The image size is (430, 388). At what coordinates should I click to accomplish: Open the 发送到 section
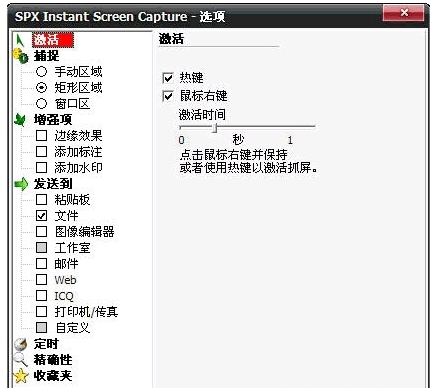(x=53, y=184)
